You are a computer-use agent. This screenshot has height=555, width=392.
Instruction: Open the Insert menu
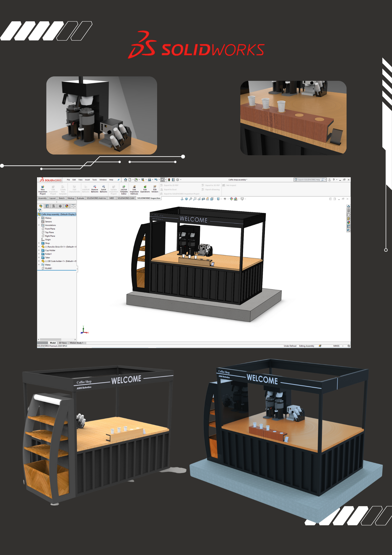[87, 180]
